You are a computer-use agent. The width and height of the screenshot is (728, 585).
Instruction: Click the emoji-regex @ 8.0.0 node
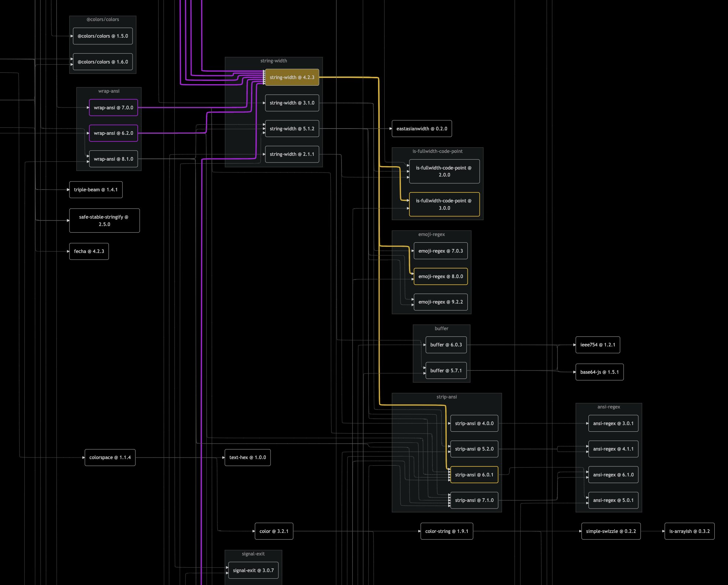pos(440,276)
